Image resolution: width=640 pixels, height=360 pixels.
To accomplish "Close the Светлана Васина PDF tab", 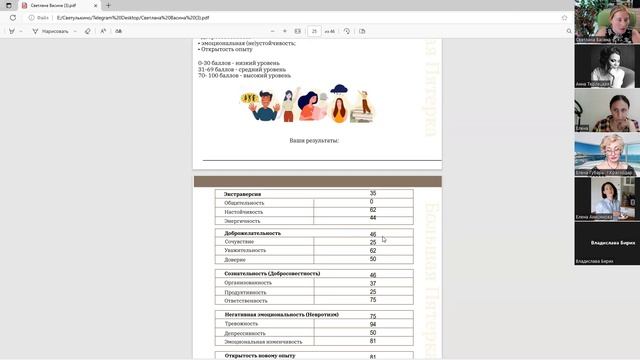I will (96, 6).
